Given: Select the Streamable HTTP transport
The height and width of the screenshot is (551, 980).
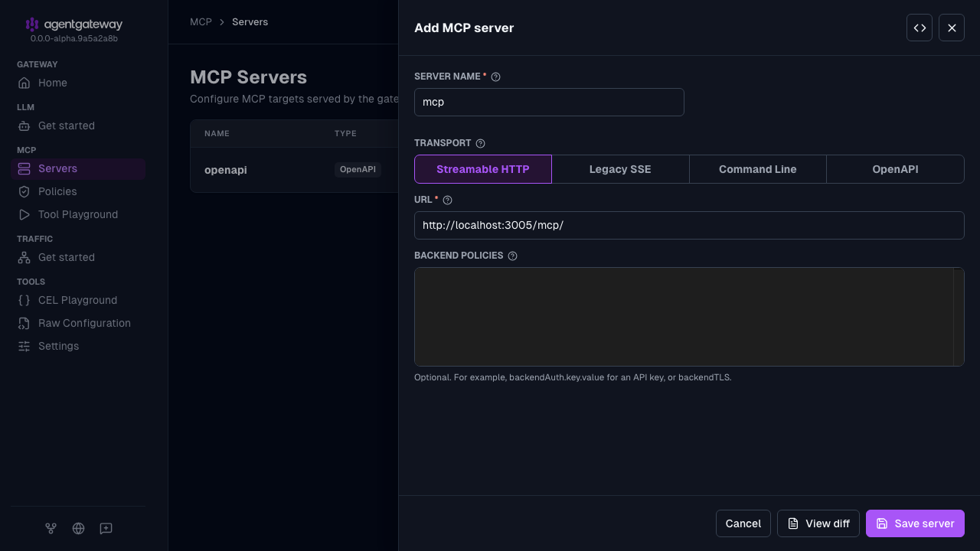Looking at the screenshot, I should click(x=483, y=169).
